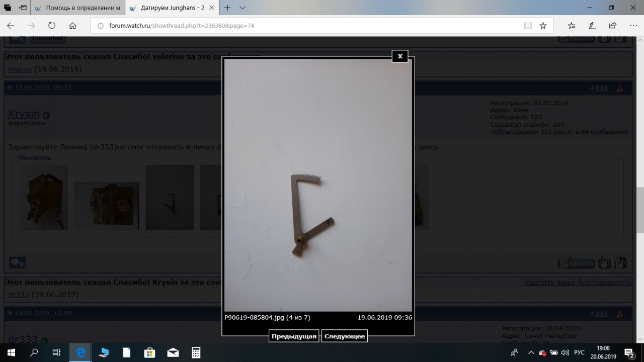Go back to the previous page

click(x=11, y=26)
